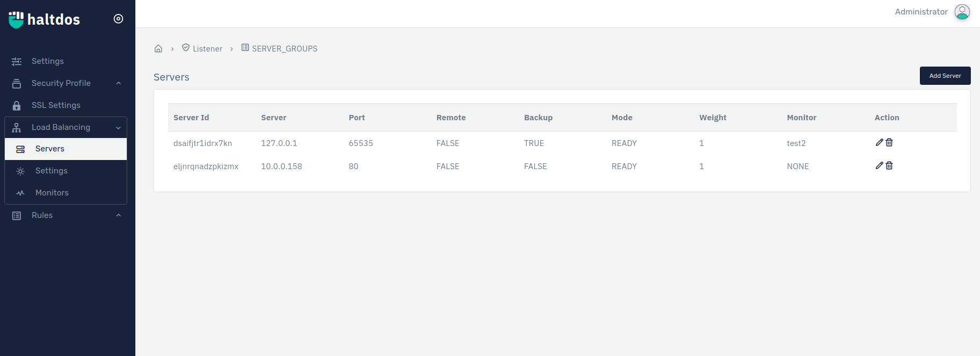Image resolution: width=980 pixels, height=356 pixels.
Task: Edit server eljnrqnadzpkizmx with pencil icon
Action: point(879,165)
